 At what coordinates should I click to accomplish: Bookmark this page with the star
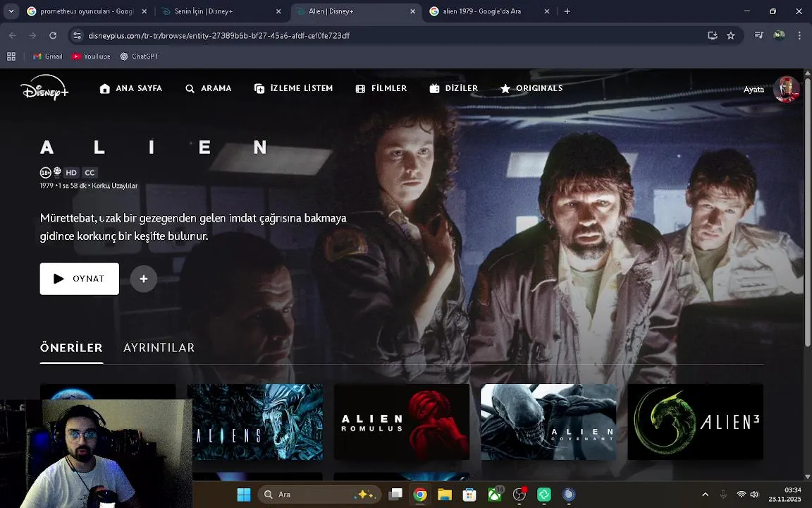pos(731,36)
